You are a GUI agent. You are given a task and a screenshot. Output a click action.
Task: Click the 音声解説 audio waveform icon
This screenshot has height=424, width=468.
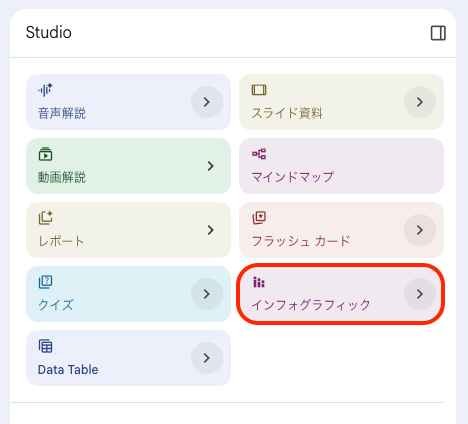[x=45, y=90]
